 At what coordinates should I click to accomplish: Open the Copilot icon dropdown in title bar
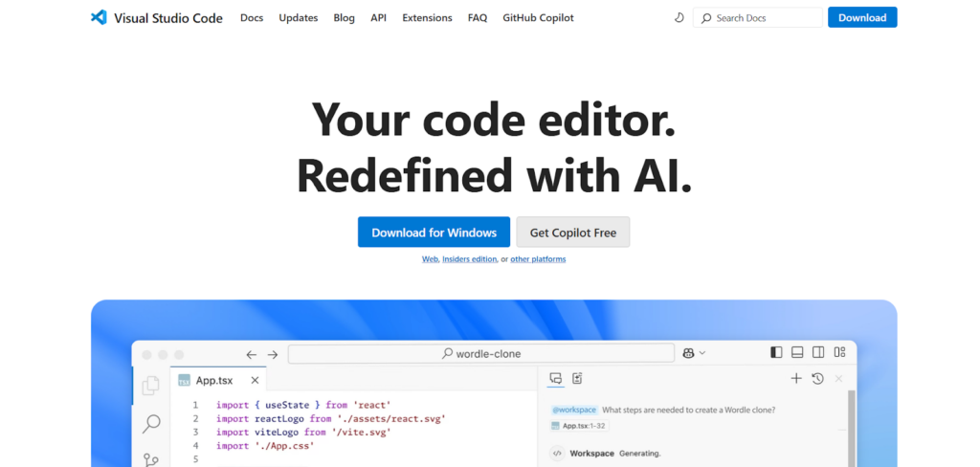pos(695,353)
